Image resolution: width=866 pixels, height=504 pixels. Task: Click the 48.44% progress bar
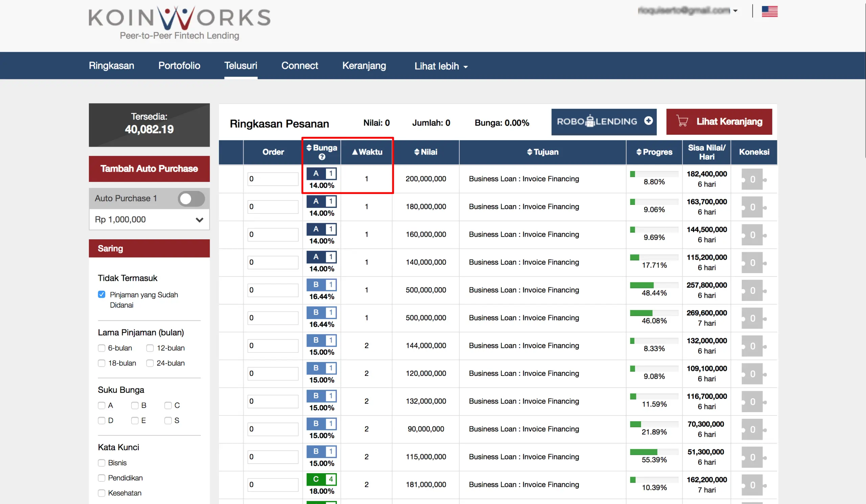pos(654,285)
